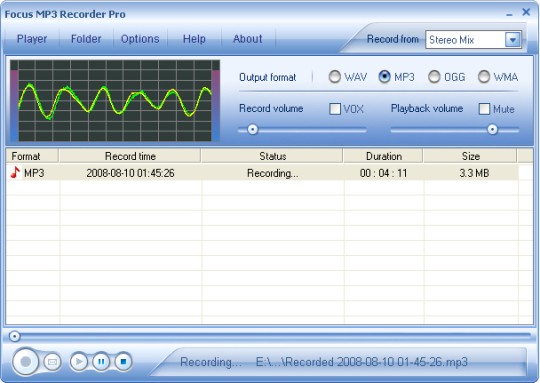Select the 2008-08-10 01:45:26 record time cell
The width and height of the screenshot is (540, 383).
(x=130, y=173)
